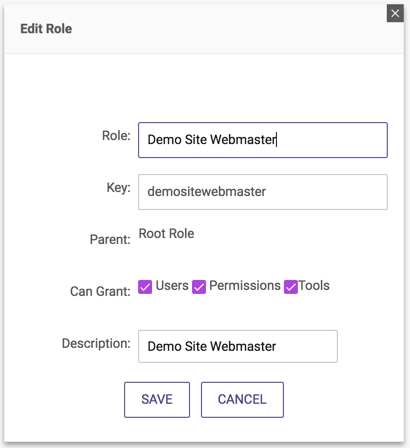Click the Parent: label

coord(110,240)
